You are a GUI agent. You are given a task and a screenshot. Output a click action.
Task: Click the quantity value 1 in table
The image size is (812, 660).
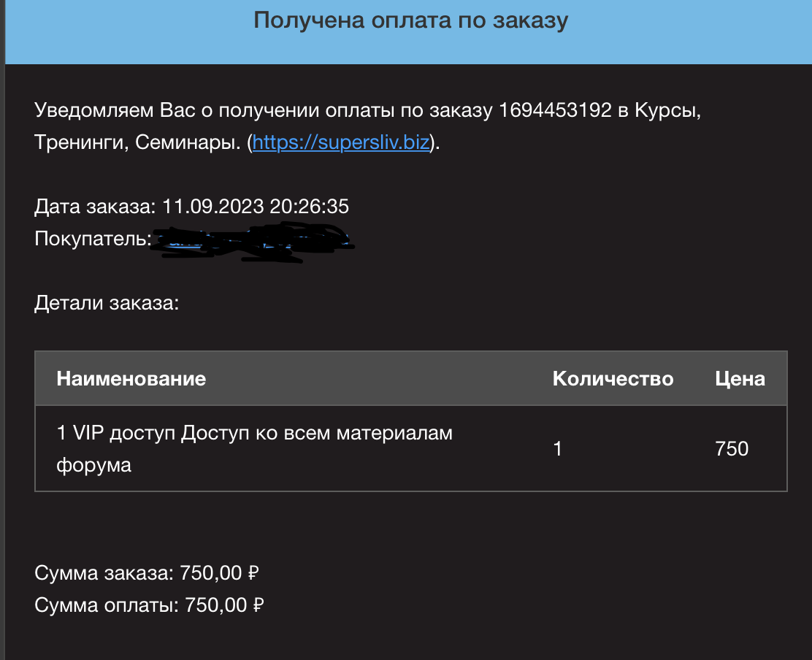[558, 449]
